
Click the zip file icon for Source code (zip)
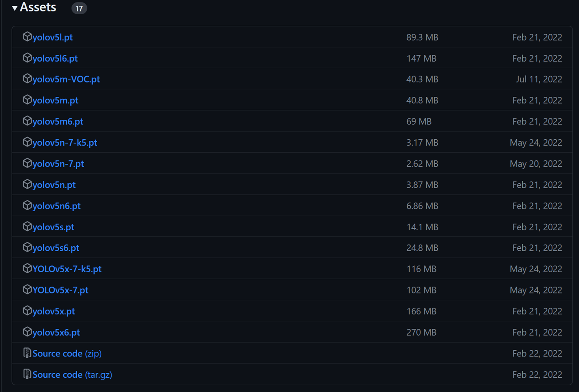coord(27,353)
